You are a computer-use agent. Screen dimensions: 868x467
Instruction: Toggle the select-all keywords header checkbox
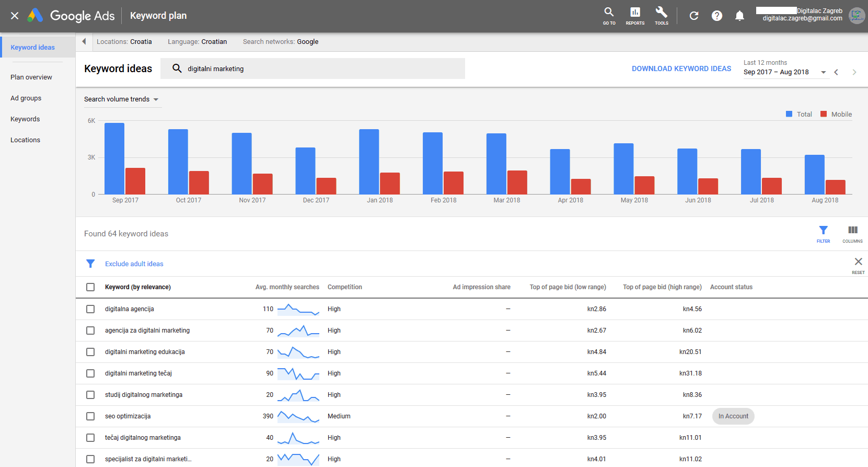click(90, 287)
